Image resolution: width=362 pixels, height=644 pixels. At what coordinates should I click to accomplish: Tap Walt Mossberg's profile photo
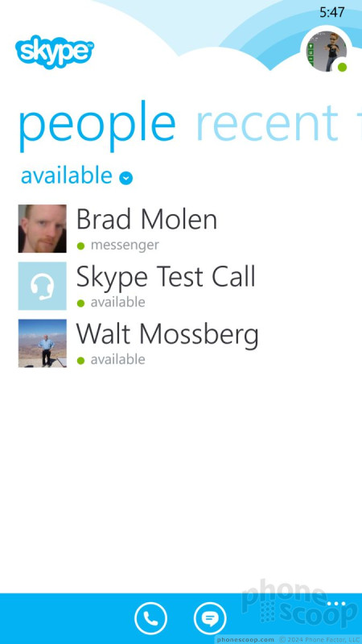point(43,343)
